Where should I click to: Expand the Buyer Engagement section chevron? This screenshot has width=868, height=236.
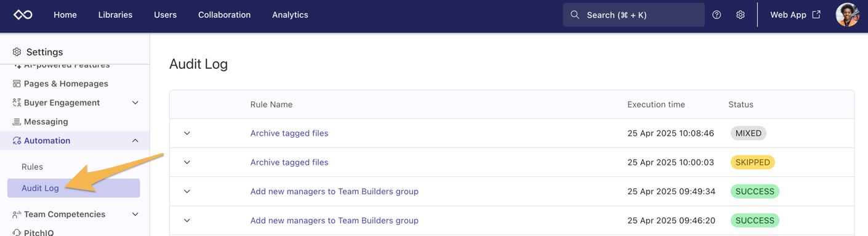click(135, 103)
